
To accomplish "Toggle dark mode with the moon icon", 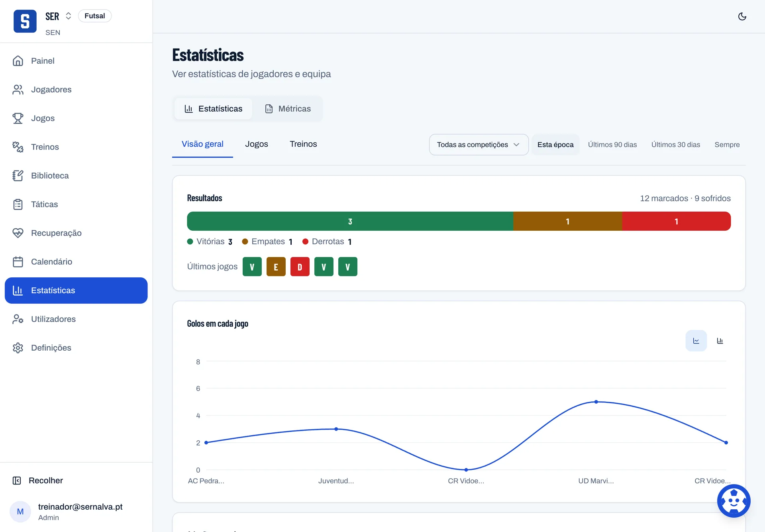I will tap(742, 16).
